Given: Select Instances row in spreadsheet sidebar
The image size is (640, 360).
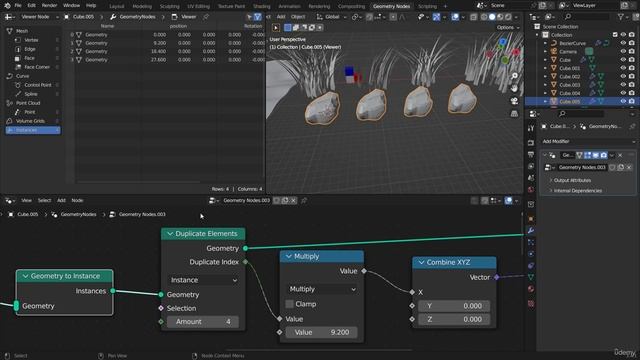Looking at the screenshot, I should point(33,130).
